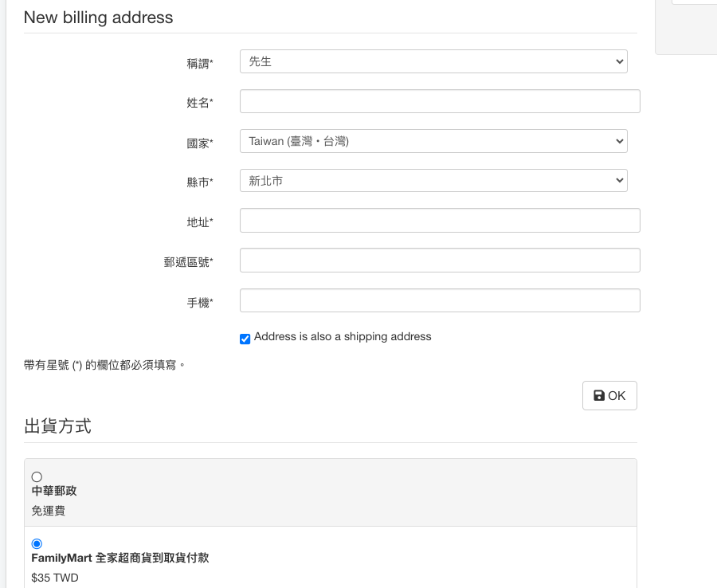The width and height of the screenshot is (717, 588).
Task: Click the floppy disk save icon
Action: click(x=599, y=396)
